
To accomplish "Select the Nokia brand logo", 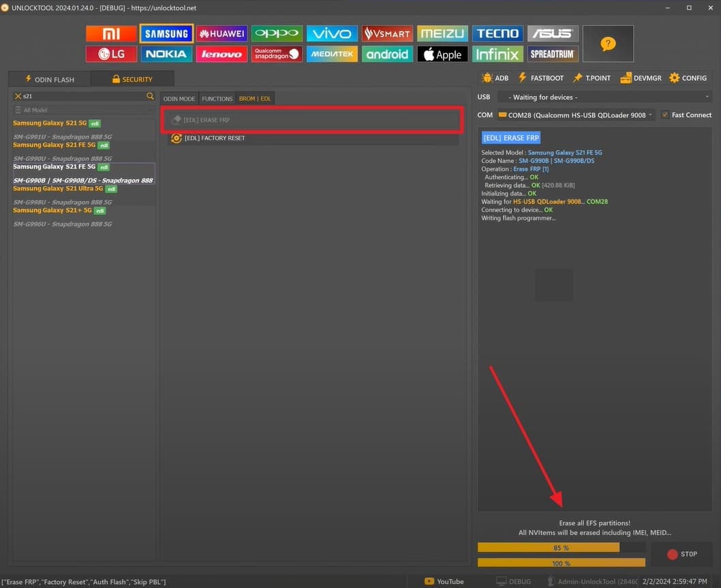I will [166, 54].
